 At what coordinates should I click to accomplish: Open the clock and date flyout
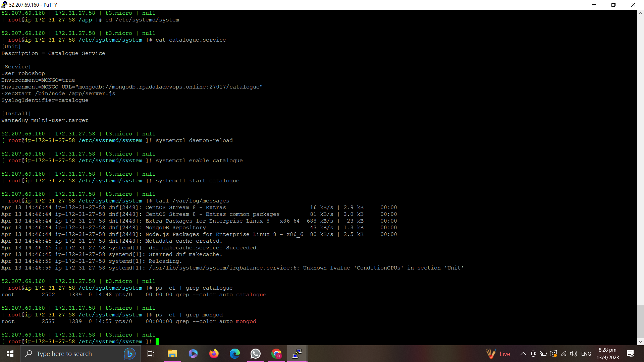[607, 354]
